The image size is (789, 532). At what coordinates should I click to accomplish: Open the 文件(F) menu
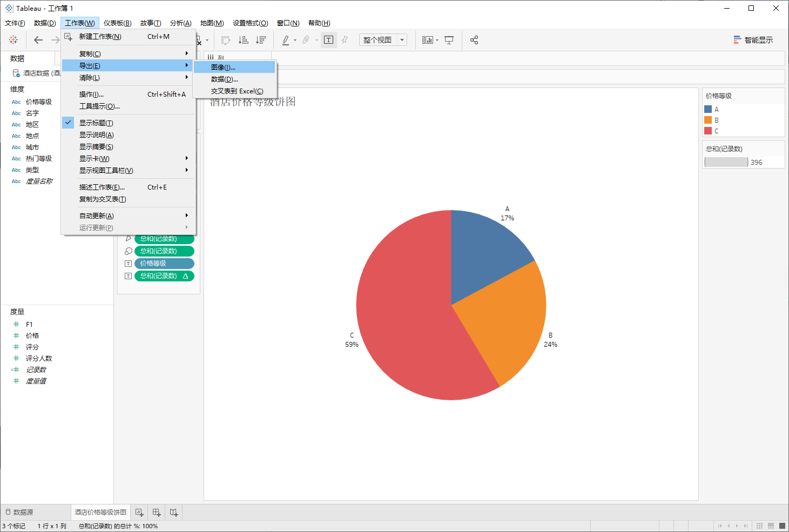click(15, 23)
